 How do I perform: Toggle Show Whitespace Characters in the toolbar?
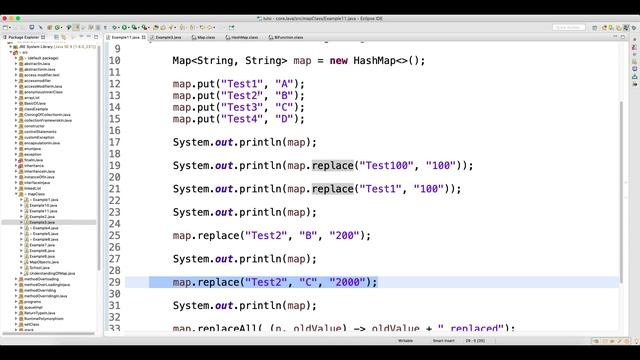click(105, 27)
